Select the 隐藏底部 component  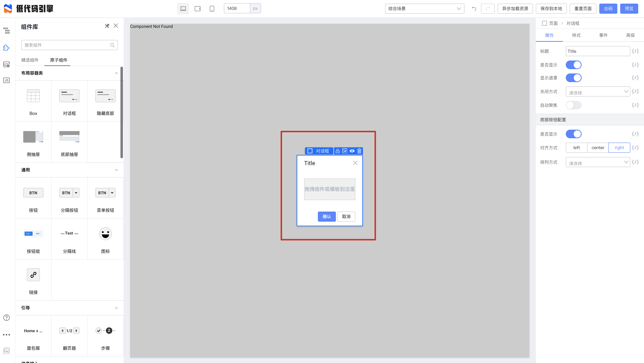(105, 101)
